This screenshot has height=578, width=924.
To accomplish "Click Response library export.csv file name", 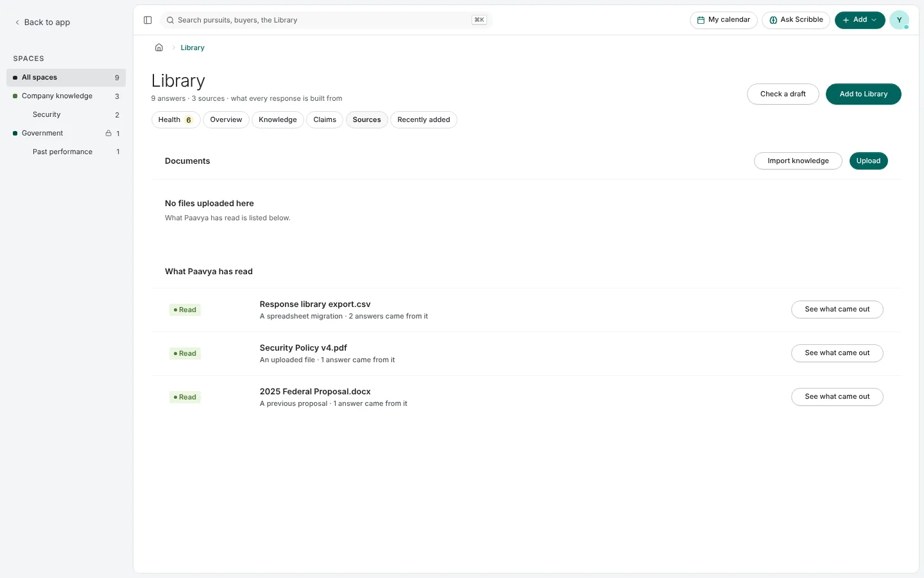I will click(x=315, y=304).
